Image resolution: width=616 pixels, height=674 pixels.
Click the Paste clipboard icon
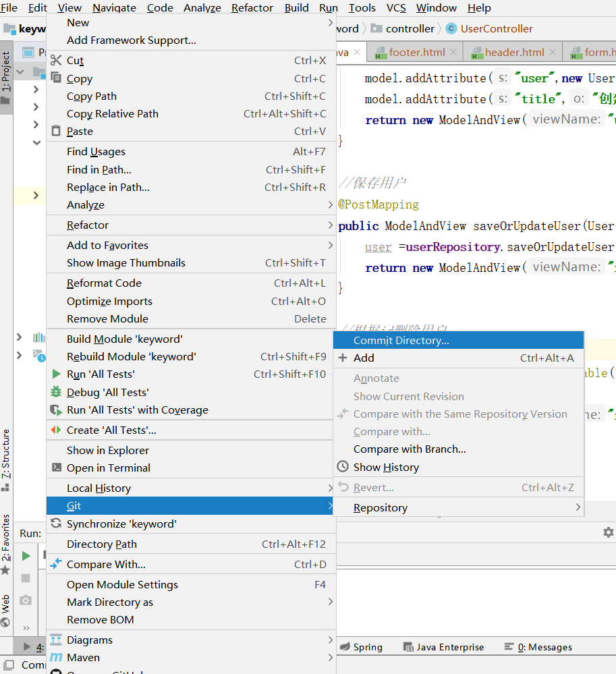(x=56, y=131)
